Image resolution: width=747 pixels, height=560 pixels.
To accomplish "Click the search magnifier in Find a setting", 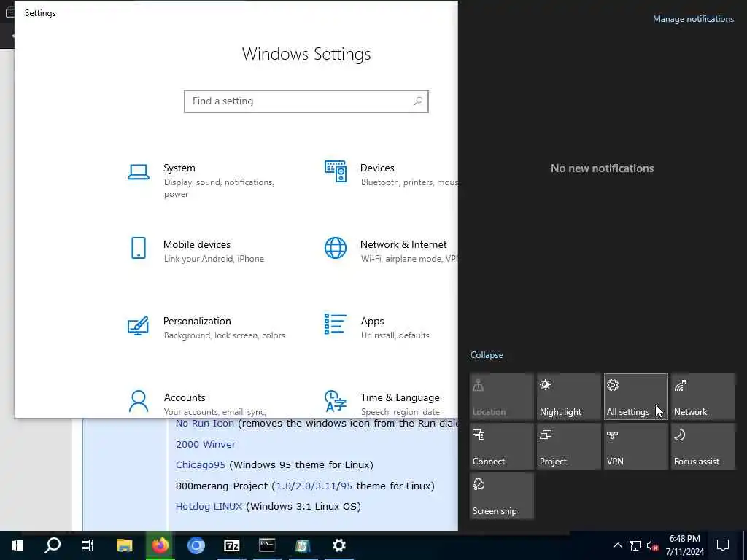I will 418,101.
